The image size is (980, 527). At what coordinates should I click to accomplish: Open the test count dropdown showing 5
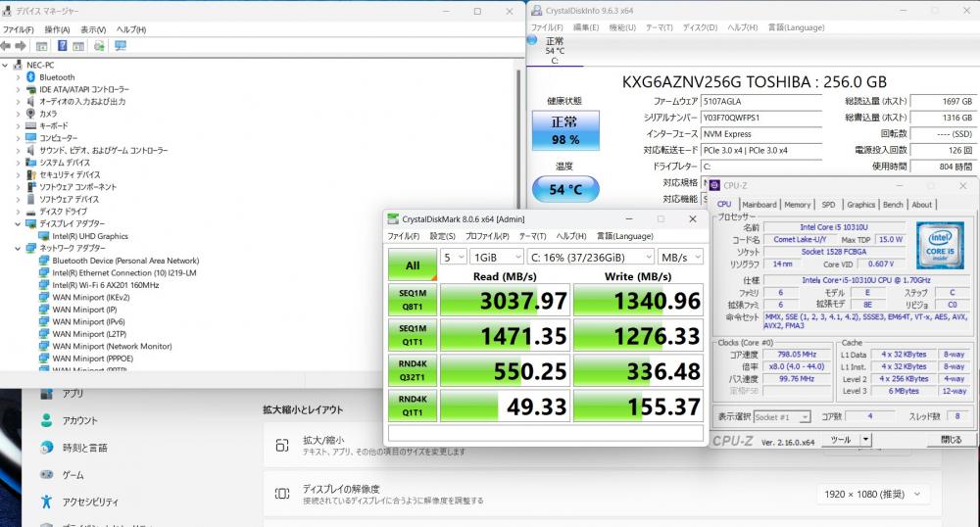[x=454, y=258]
